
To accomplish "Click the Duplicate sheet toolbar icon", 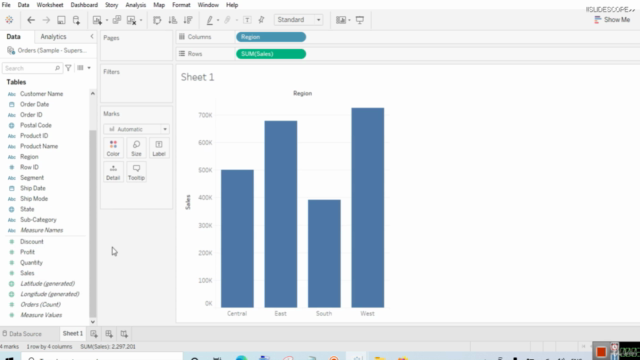I will tap(117, 20).
